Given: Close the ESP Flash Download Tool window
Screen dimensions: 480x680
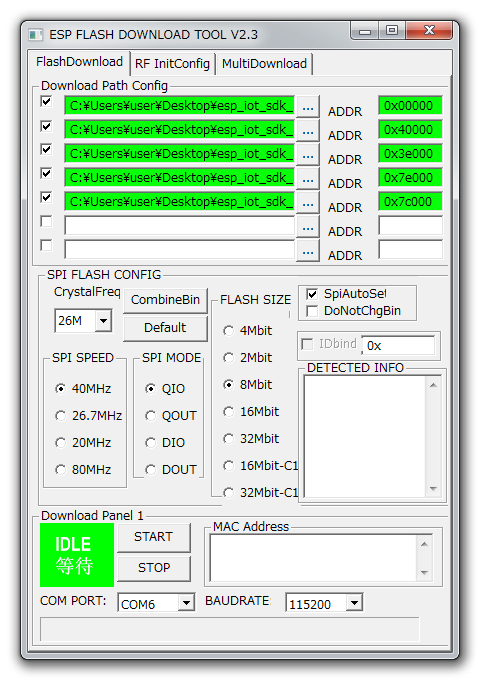Looking at the screenshot, I should click(429, 30).
